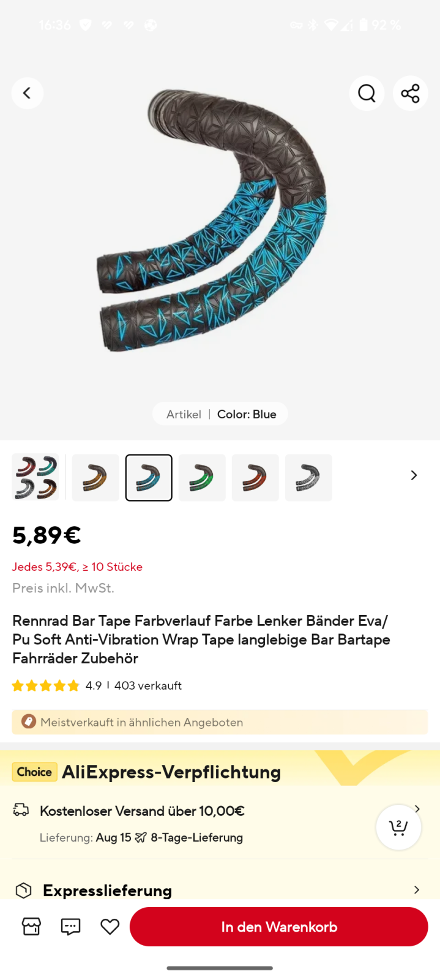Select the green bar tape variant

tap(202, 478)
